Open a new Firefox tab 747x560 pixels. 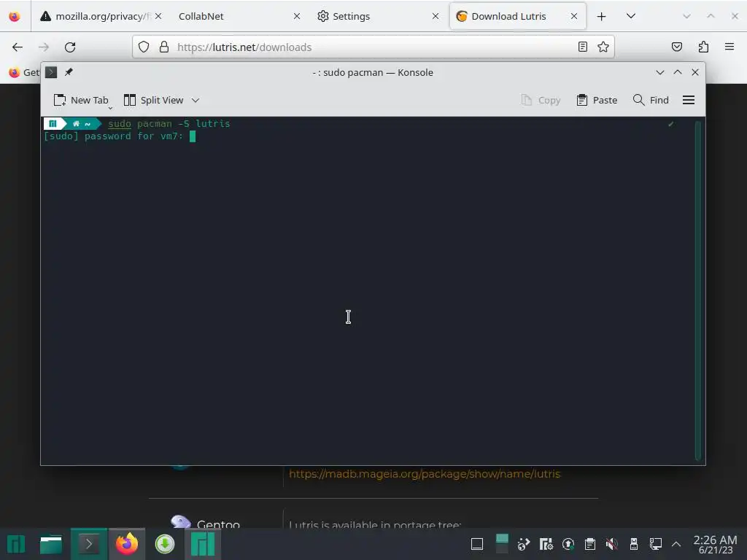(601, 16)
